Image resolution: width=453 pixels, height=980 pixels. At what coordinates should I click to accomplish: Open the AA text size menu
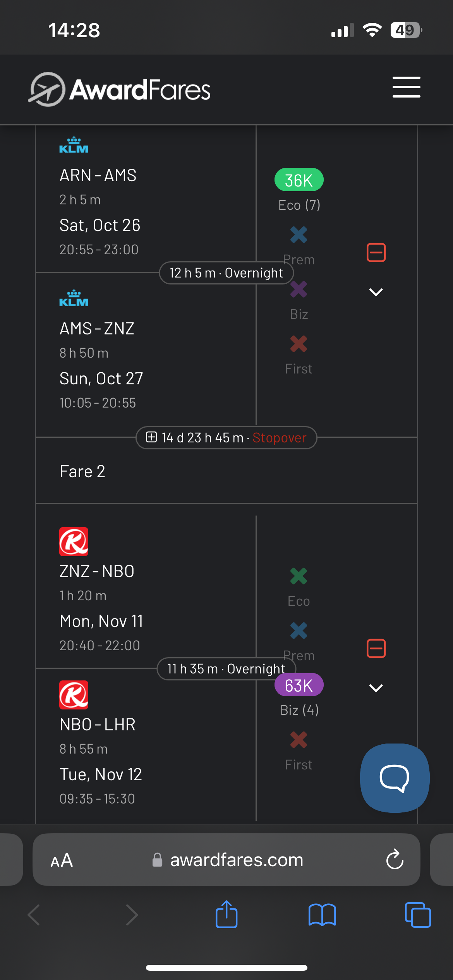pyautogui.click(x=62, y=860)
